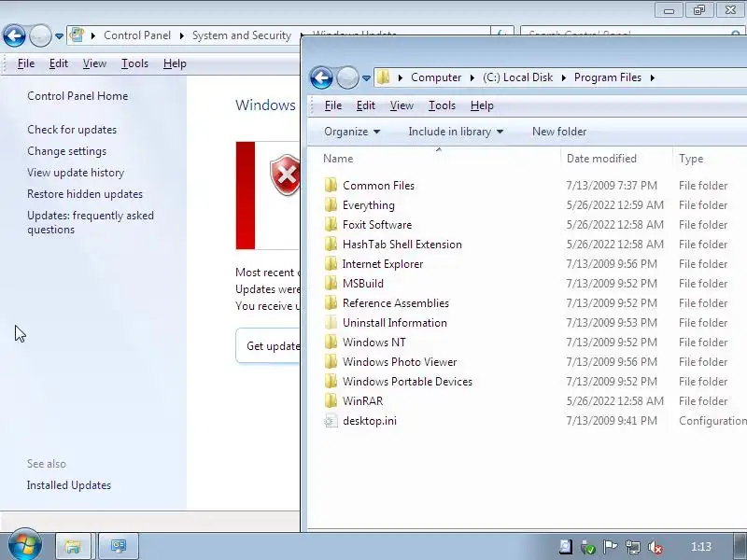Open Updates: frequently asked questions link
The height and width of the screenshot is (560, 747).
pos(91,222)
